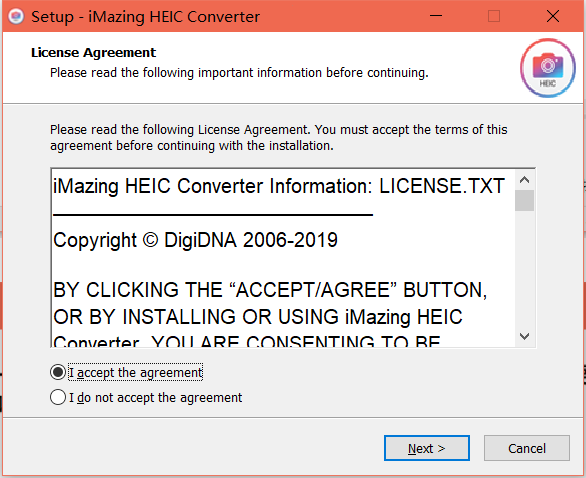
Task: Click the LICENSE.TXT heading line in the license
Action: click(279, 186)
